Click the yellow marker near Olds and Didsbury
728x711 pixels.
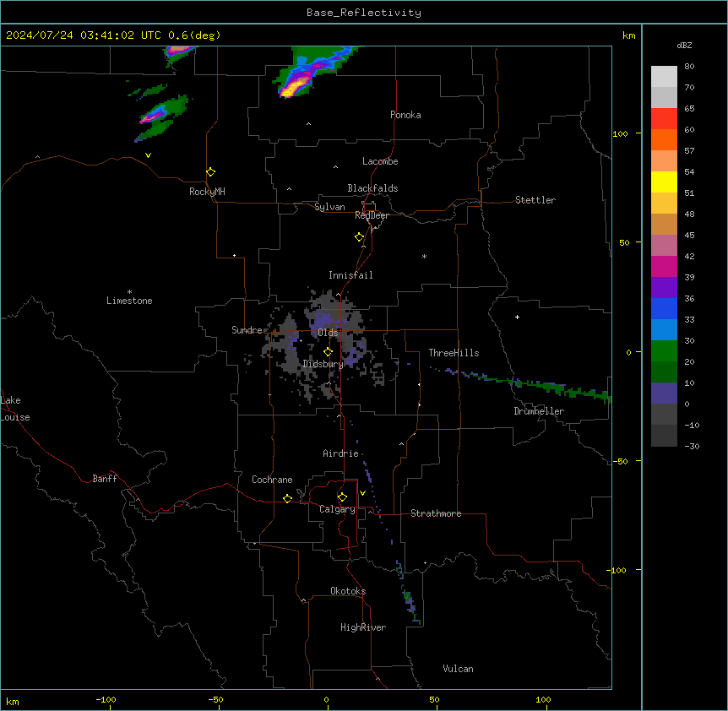pos(329,352)
